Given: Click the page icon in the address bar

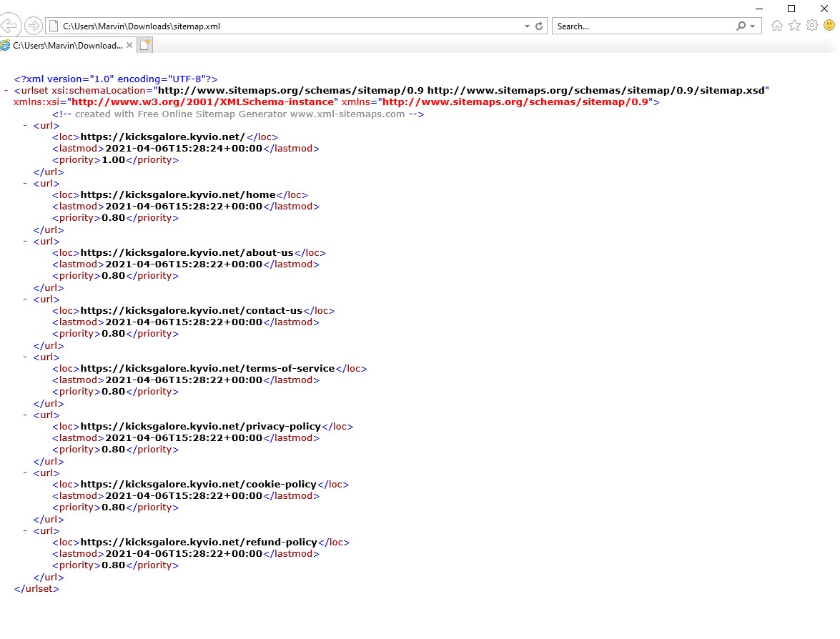Looking at the screenshot, I should pos(54,26).
